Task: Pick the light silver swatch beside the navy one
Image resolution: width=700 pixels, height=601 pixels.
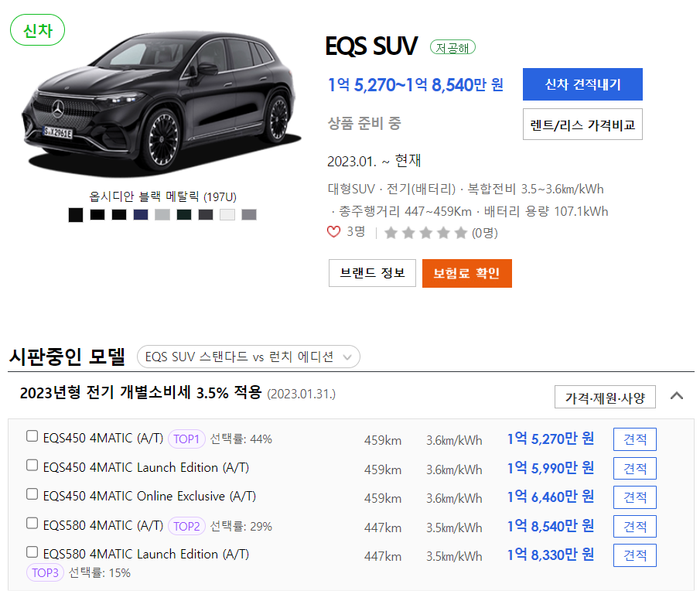Action: [x=162, y=215]
